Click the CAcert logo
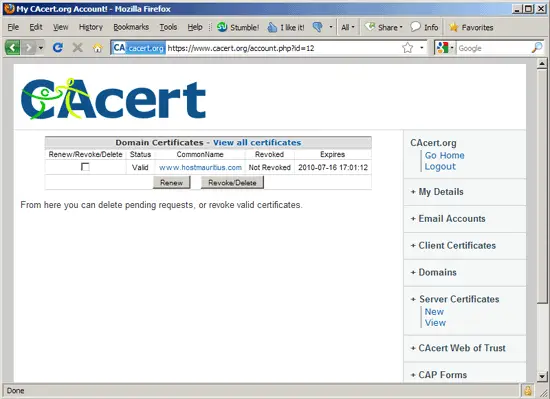550x399 pixels. 113,99
